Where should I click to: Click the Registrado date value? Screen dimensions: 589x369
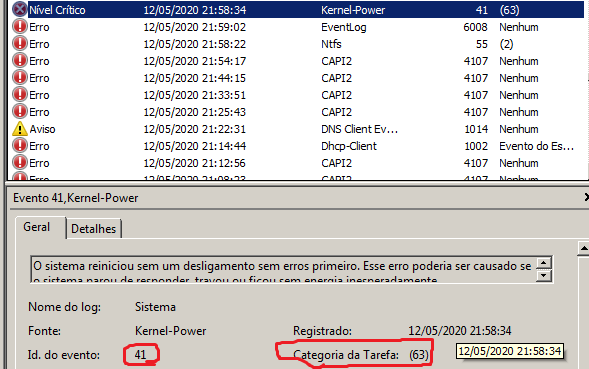tap(460, 331)
